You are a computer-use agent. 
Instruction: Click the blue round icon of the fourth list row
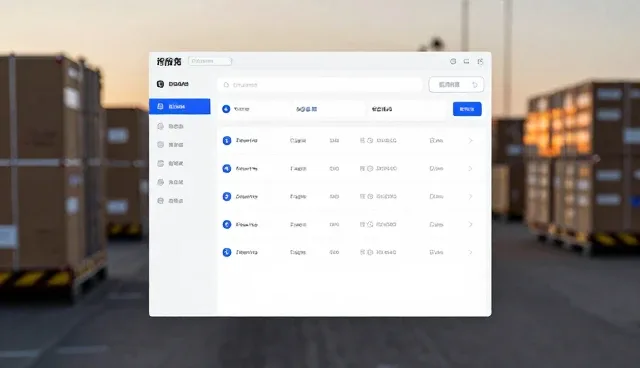coord(227,224)
